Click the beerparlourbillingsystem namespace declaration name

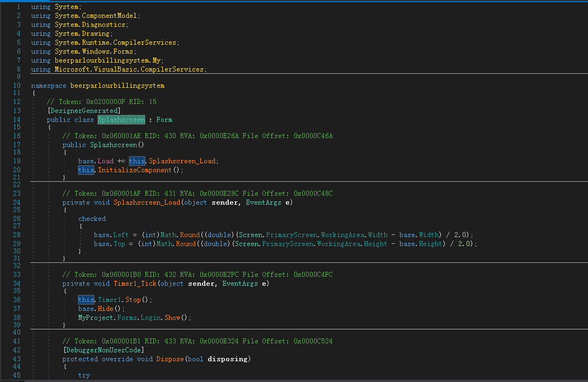point(117,86)
